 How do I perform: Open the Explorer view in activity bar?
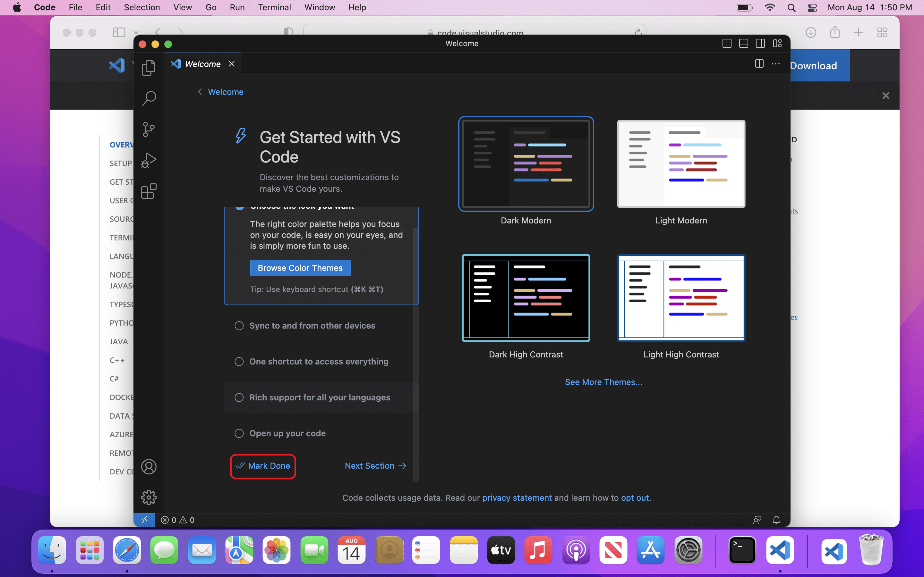click(x=149, y=68)
